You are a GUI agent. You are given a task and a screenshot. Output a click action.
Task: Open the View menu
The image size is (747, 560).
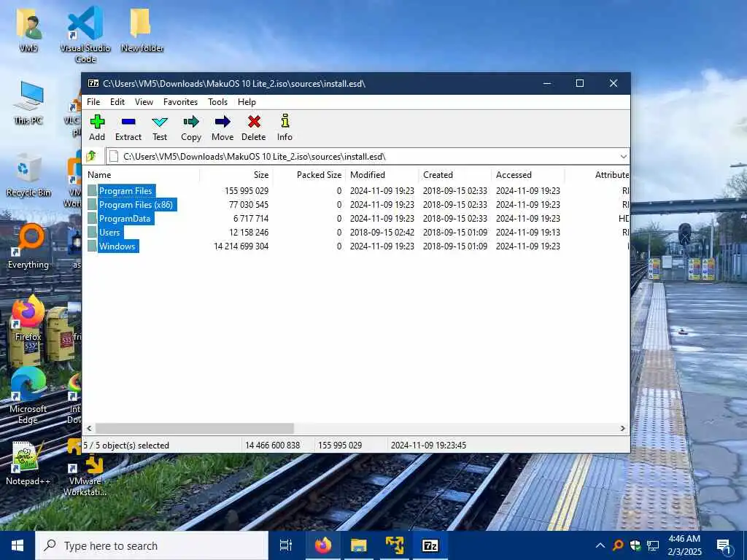(x=144, y=102)
